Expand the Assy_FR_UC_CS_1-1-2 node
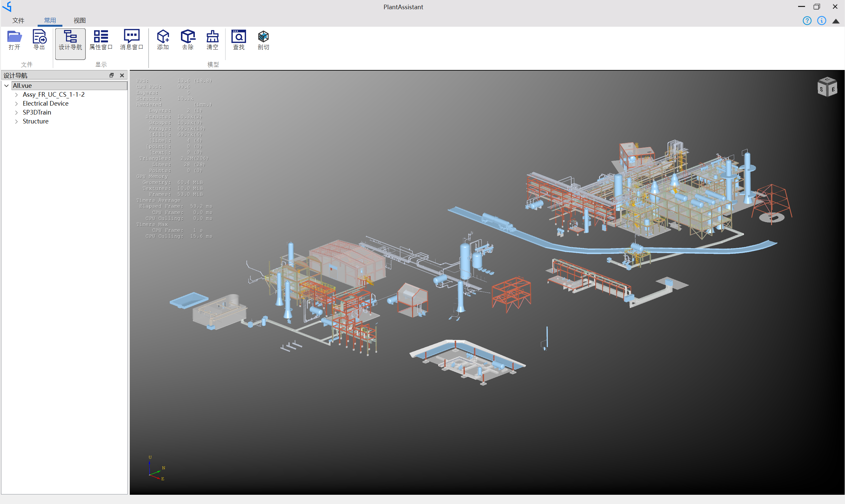The width and height of the screenshot is (845, 504). click(16, 95)
